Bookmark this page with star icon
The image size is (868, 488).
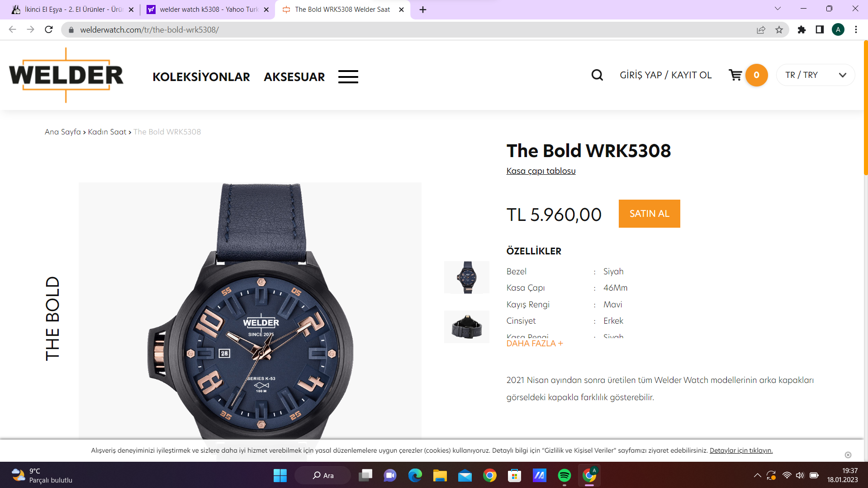point(779,30)
